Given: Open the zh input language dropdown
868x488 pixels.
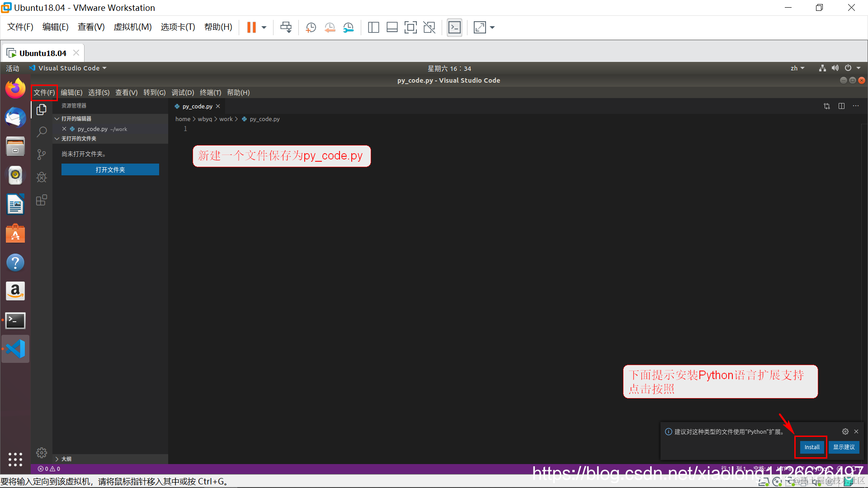Looking at the screenshot, I should click(x=797, y=68).
